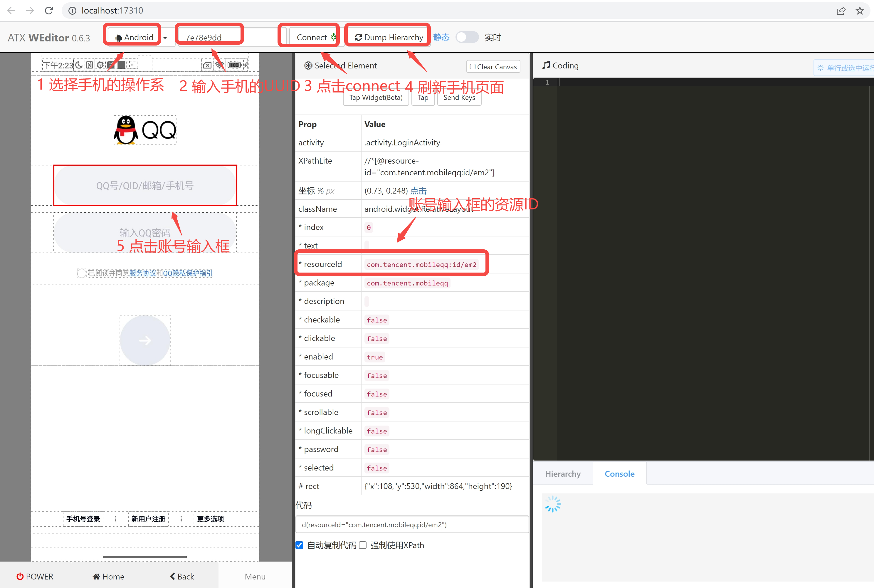Check the Clear Canvas checkbox
The width and height of the screenshot is (874, 588).
coord(473,67)
